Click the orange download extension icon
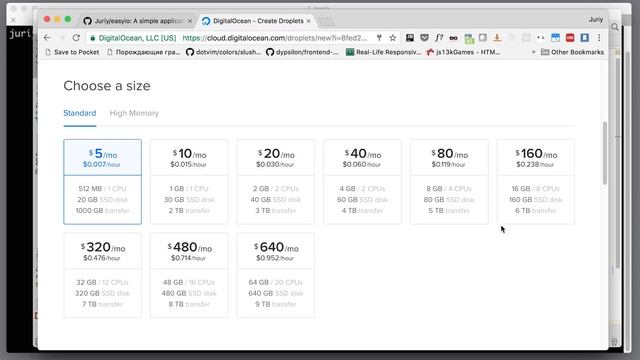 click(497, 38)
